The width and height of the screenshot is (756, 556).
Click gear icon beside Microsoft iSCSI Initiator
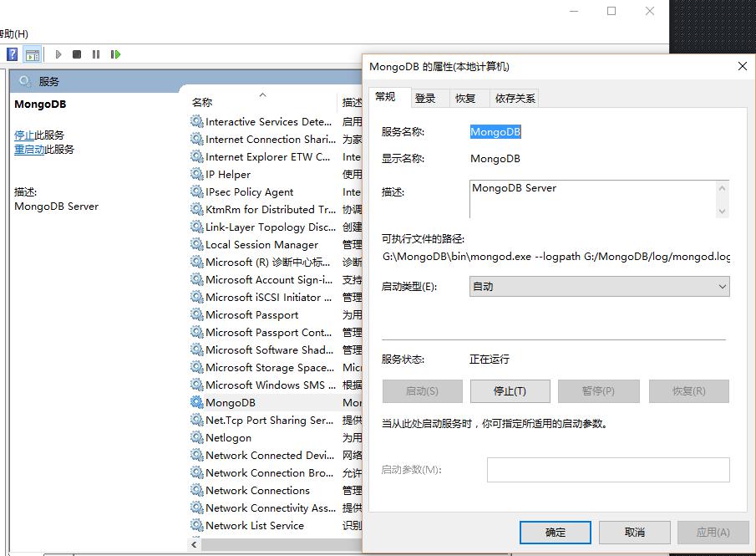[x=196, y=297]
